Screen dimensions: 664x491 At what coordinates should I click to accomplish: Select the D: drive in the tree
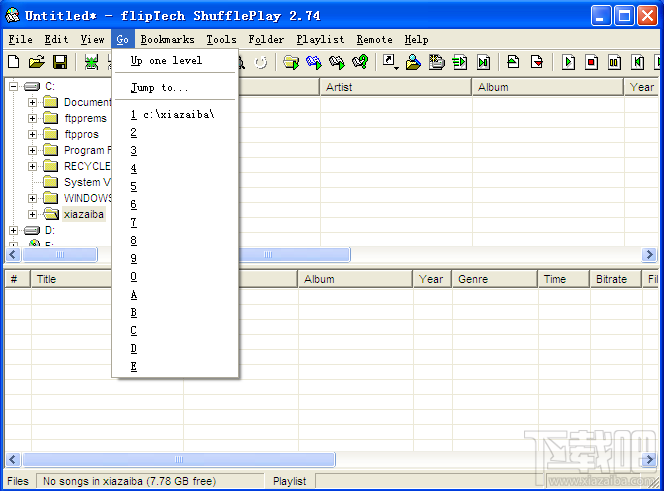pos(50,230)
